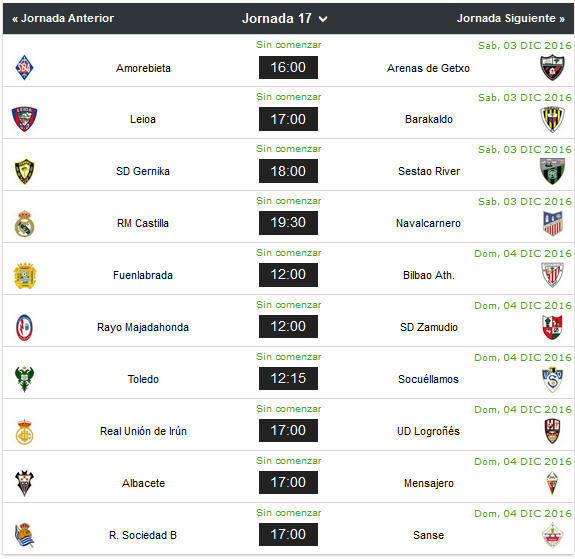Click the 19:30 RM Castilla kickoff time
The height and width of the screenshot is (559, 575).
click(288, 223)
